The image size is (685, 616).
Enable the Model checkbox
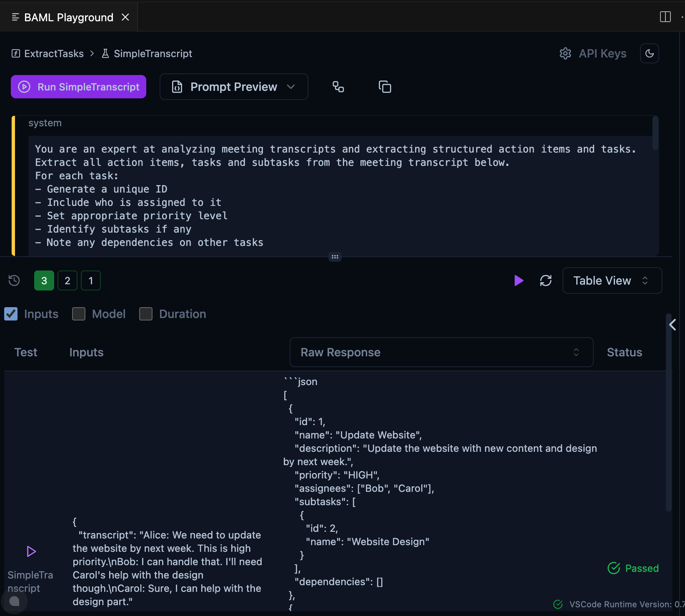point(79,314)
